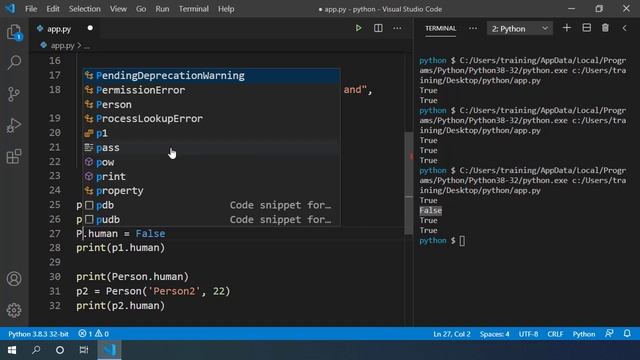
Task: Click unsaved dot on app.py tab
Action: coord(90,28)
